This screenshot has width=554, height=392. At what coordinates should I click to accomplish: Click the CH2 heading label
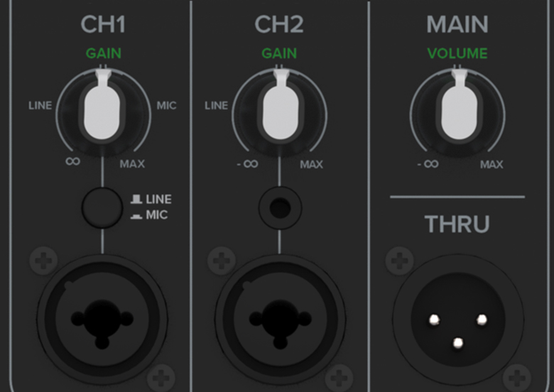coord(279,25)
